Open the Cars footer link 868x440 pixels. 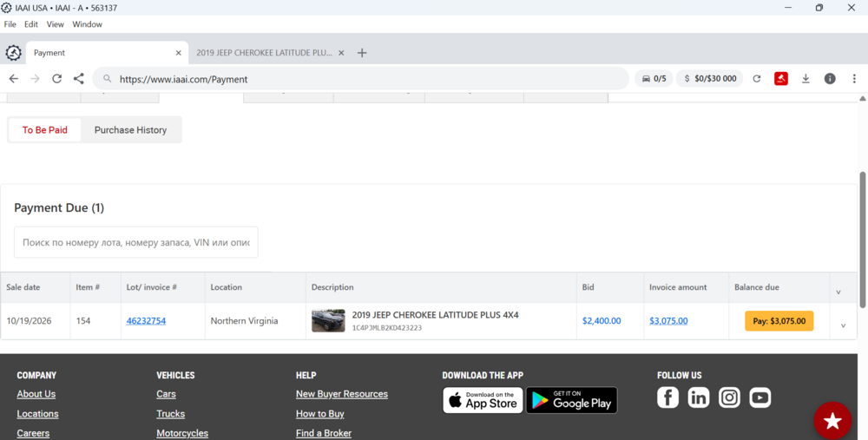(166, 394)
